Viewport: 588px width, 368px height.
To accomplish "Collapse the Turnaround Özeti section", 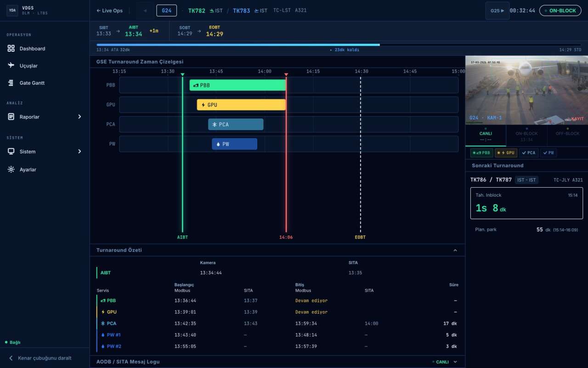I will [455, 250].
